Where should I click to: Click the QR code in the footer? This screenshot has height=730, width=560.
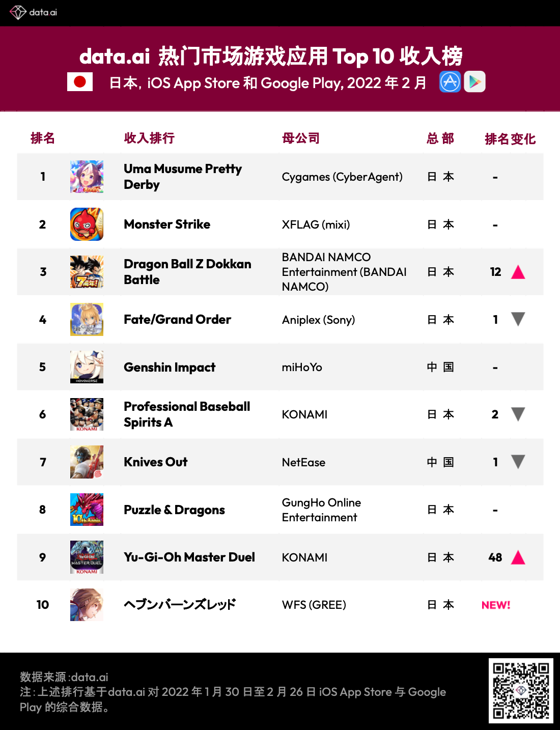[521, 691]
